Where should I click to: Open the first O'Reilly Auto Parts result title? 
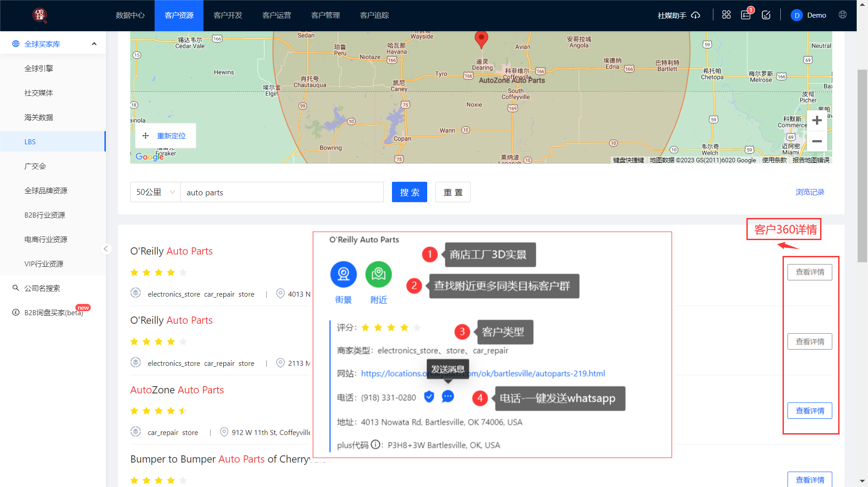(171, 251)
